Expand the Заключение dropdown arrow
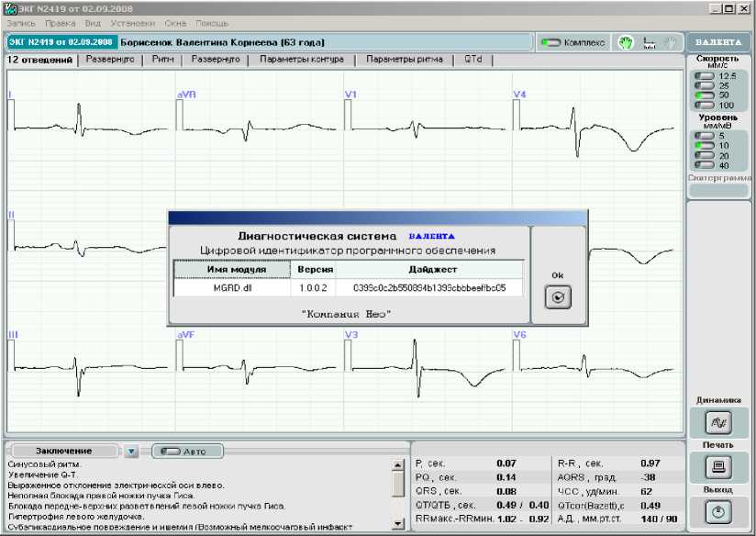 pos(131,451)
